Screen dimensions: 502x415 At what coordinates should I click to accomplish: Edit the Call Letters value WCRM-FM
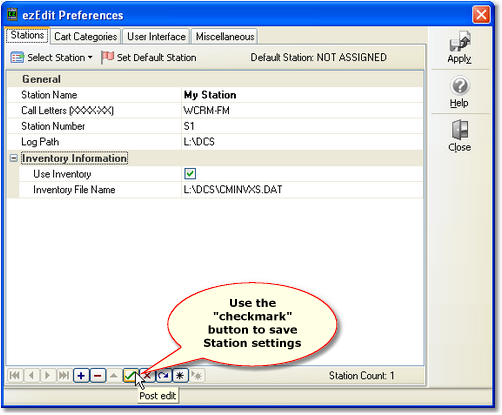pyautogui.click(x=302, y=110)
